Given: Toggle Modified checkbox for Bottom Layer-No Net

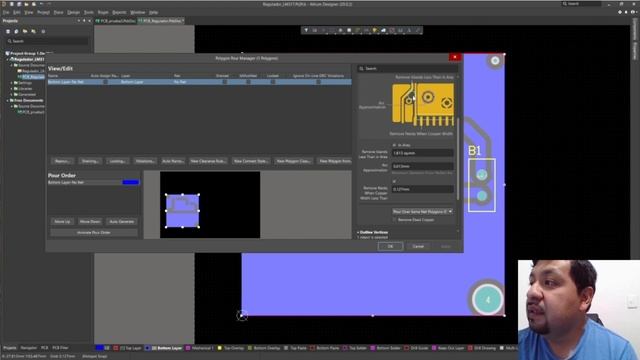Looking at the screenshot, I should click(248, 82).
